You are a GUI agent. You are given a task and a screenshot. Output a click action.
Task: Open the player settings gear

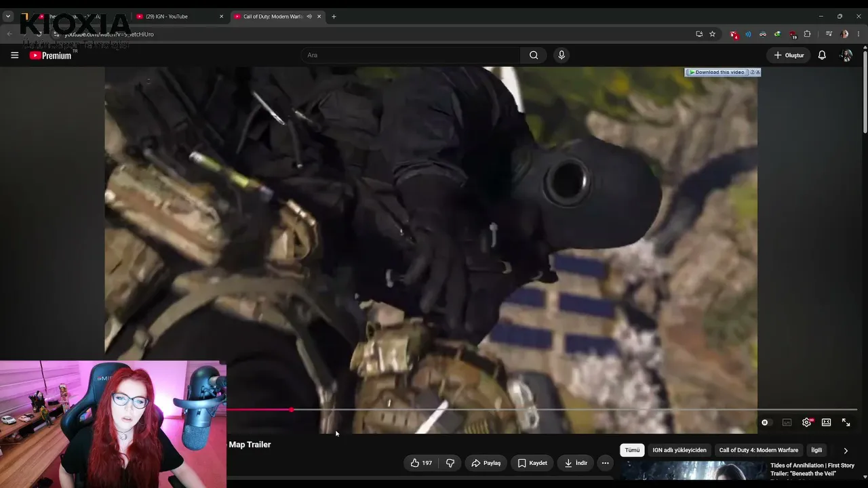click(x=806, y=422)
